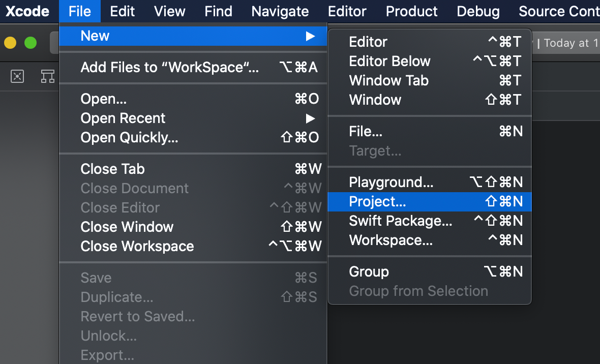The image size is (600, 364).
Task: Select Open Quickly… menu item
Action: click(193, 137)
